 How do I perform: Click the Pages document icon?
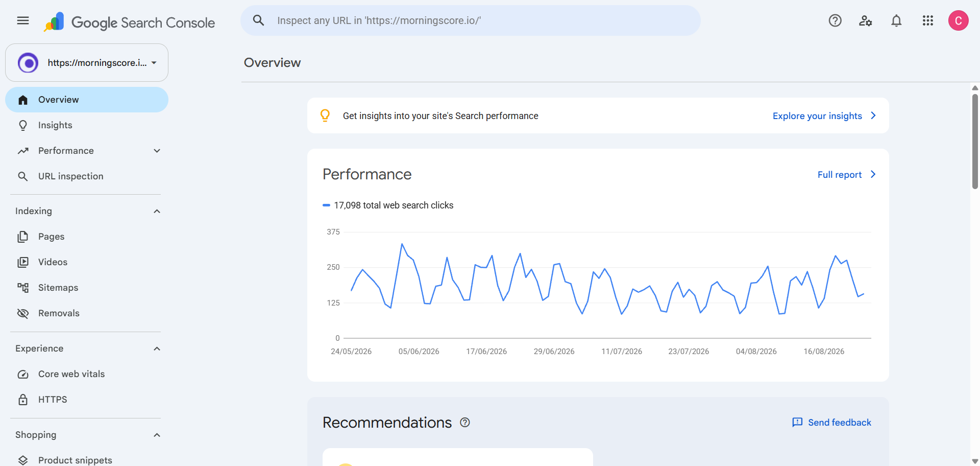23,237
